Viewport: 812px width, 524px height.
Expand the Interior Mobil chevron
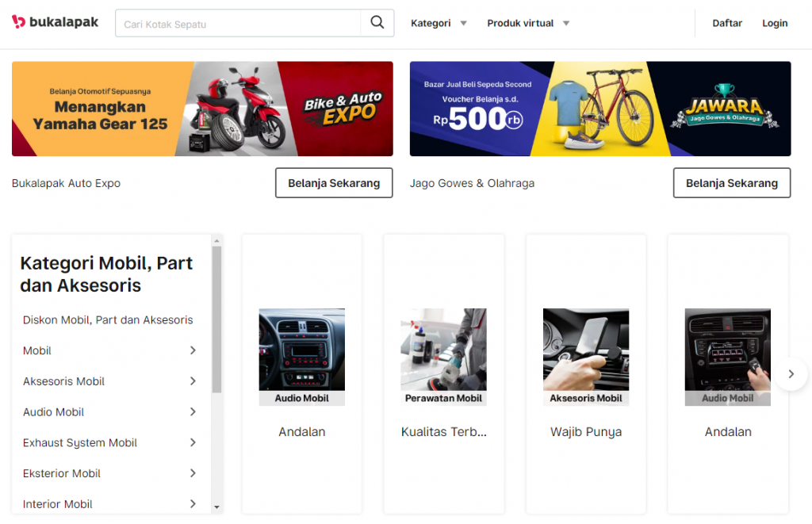point(193,503)
